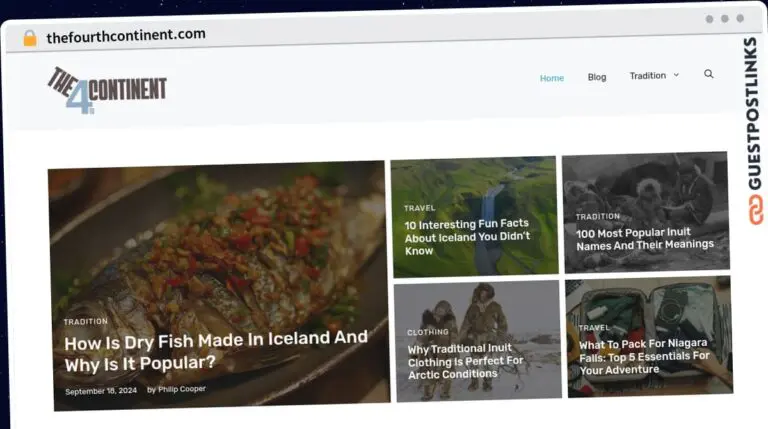Open 100 Most Popular Inuit Names article
Image resolution: width=768 pixels, height=429 pixels.
point(644,238)
